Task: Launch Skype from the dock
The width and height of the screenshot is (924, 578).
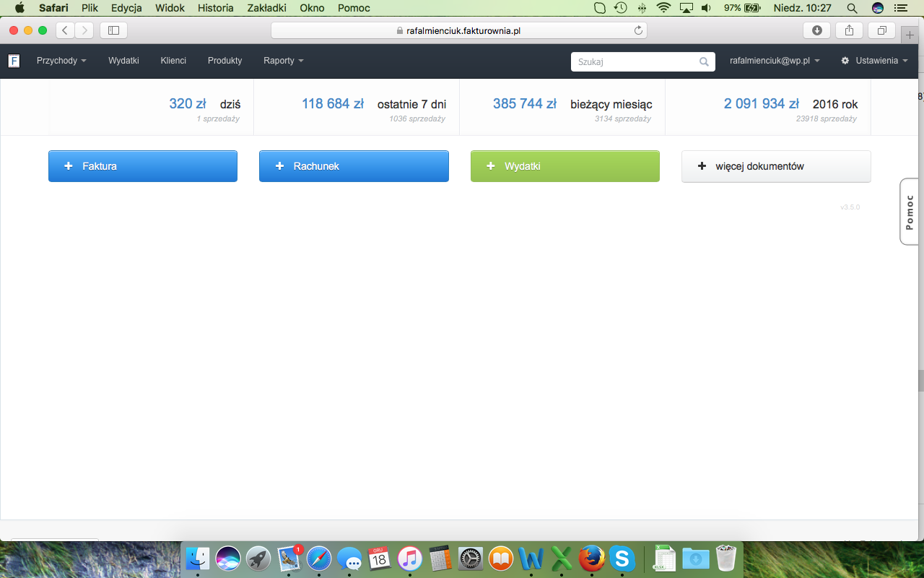Action: coord(622,558)
